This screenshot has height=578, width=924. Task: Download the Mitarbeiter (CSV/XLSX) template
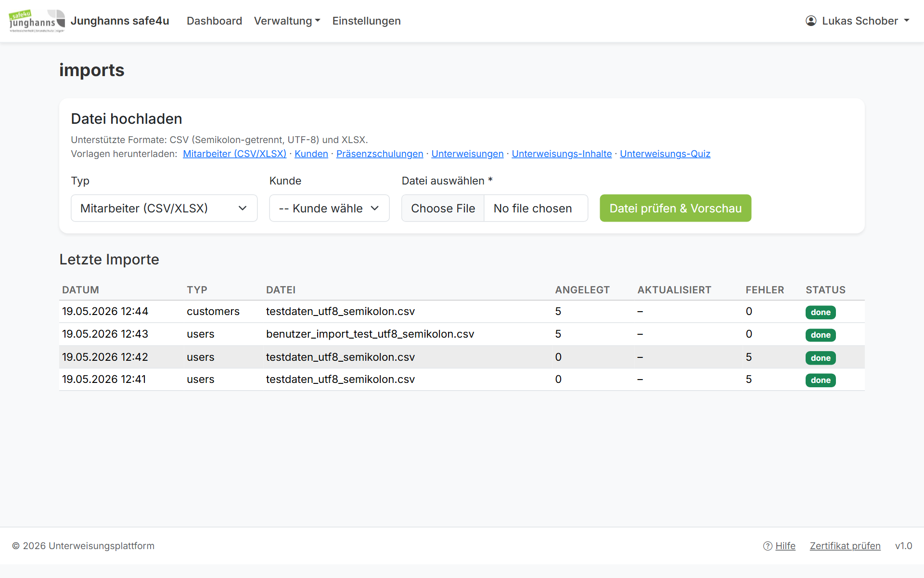(x=234, y=154)
